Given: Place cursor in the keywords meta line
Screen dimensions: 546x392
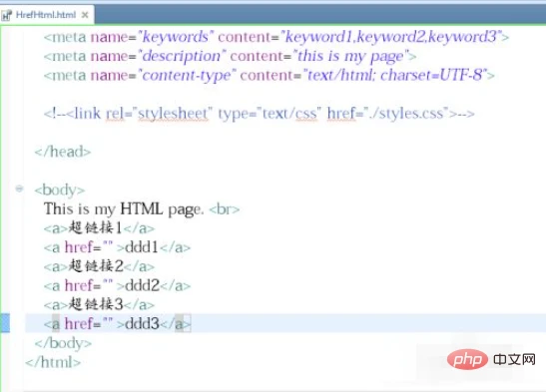Looking at the screenshot, I should pyautogui.click(x=276, y=37).
